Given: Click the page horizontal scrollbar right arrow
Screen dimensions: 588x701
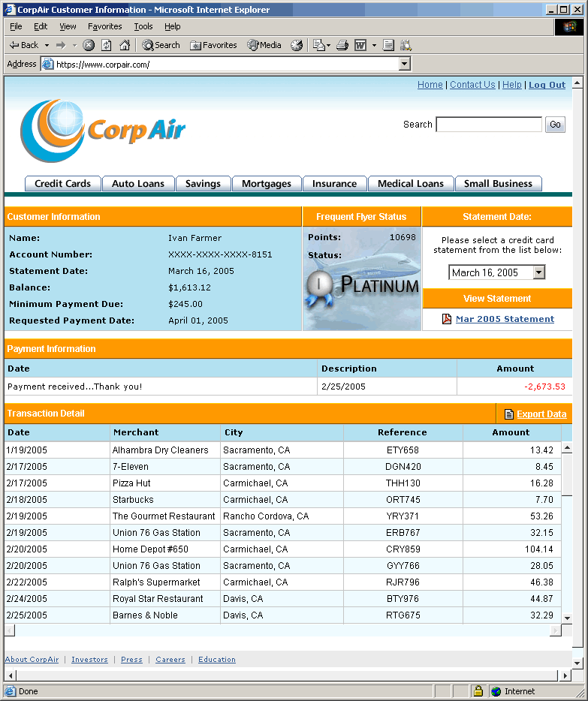Looking at the screenshot, I should pos(566,675).
